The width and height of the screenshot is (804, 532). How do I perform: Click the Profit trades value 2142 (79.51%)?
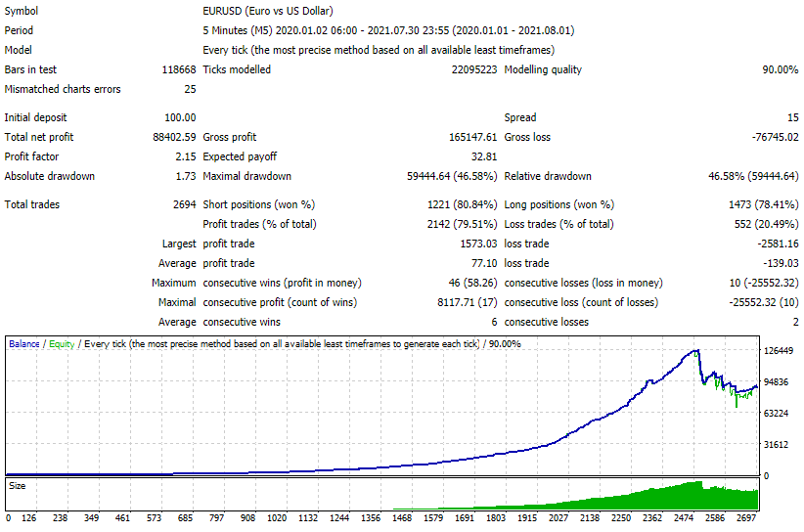(x=462, y=224)
